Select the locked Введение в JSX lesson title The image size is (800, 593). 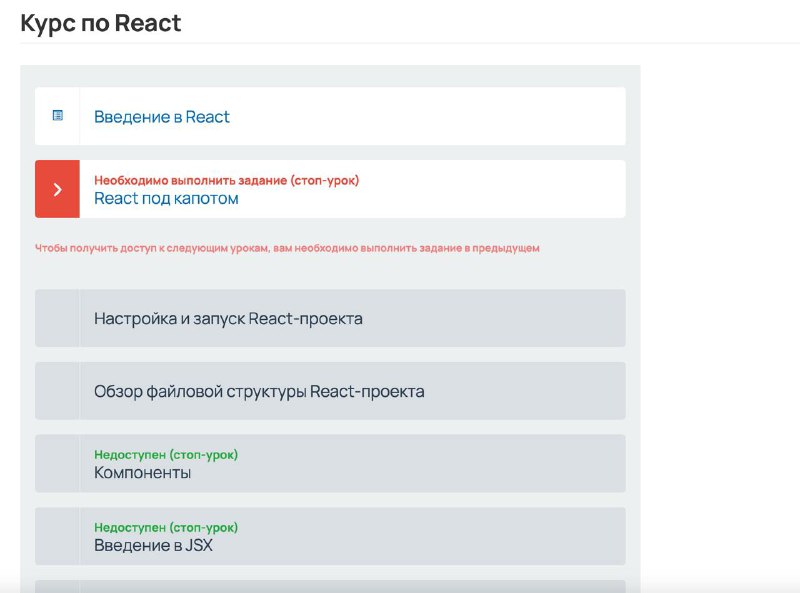point(153,546)
